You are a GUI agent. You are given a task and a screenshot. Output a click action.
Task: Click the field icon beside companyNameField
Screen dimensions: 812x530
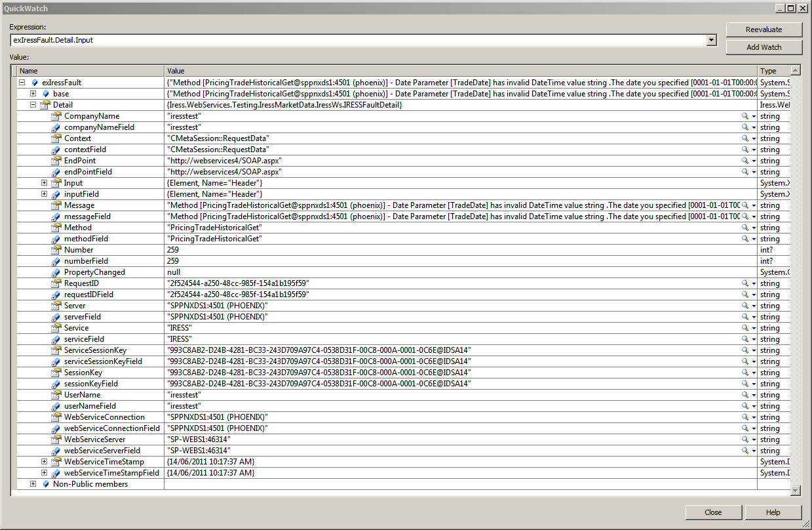(x=56, y=127)
